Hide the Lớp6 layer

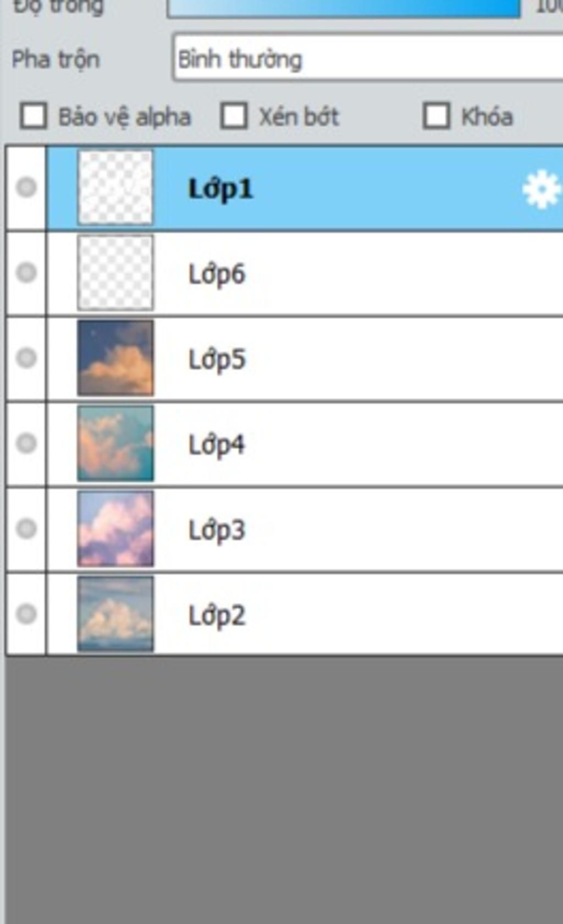tap(26, 273)
